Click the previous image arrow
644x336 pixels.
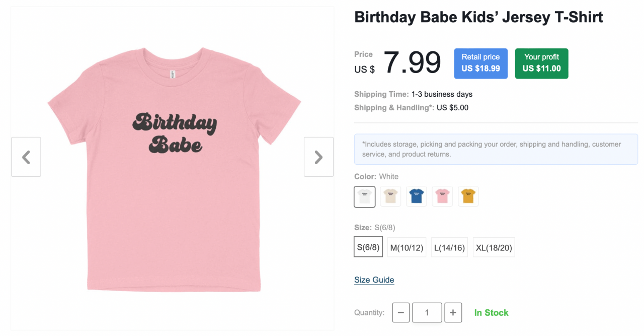[26, 157]
